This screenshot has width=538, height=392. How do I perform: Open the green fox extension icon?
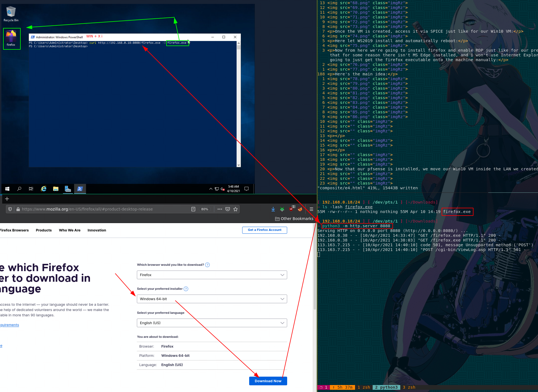point(282,209)
